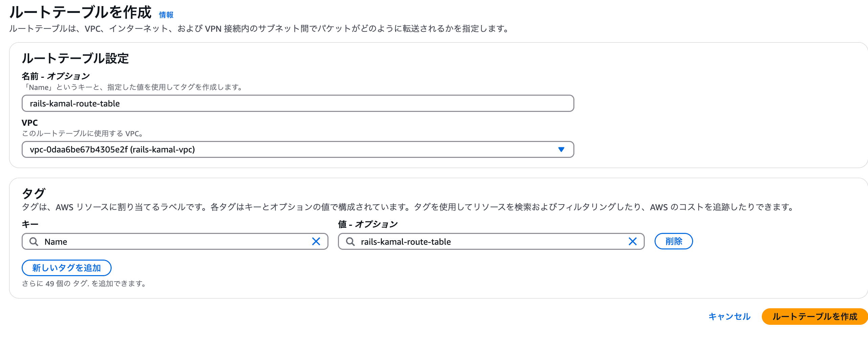Click the VPC dropdown arrow icon
Viewport: 868px width, 338px height.
point(561,149)
